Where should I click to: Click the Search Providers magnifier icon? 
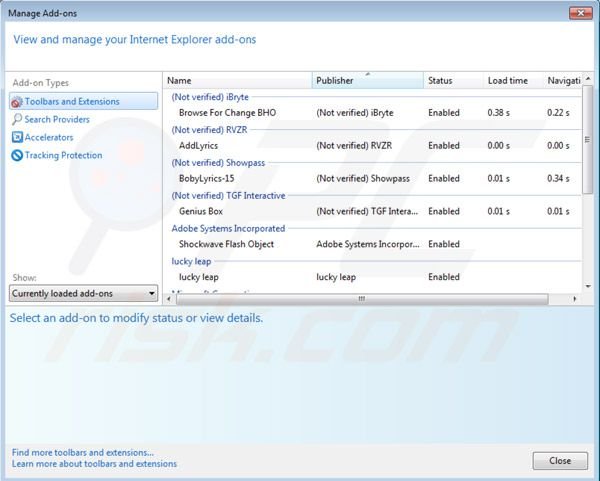tap(17, 119)
